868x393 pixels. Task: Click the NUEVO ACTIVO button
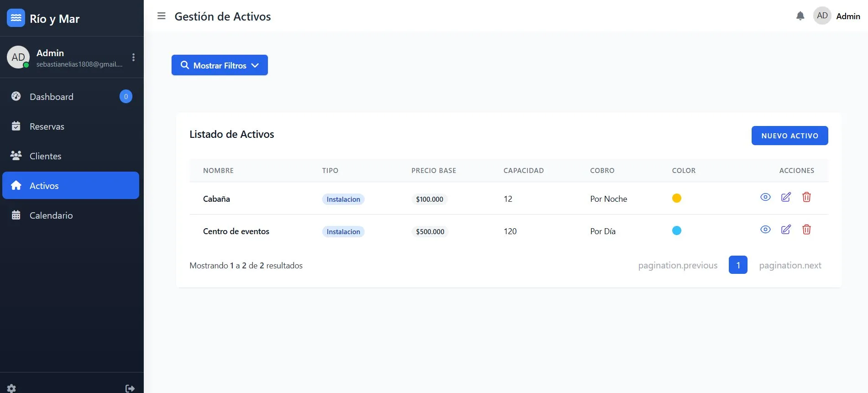pyautogui.click(x=790, y=136)
